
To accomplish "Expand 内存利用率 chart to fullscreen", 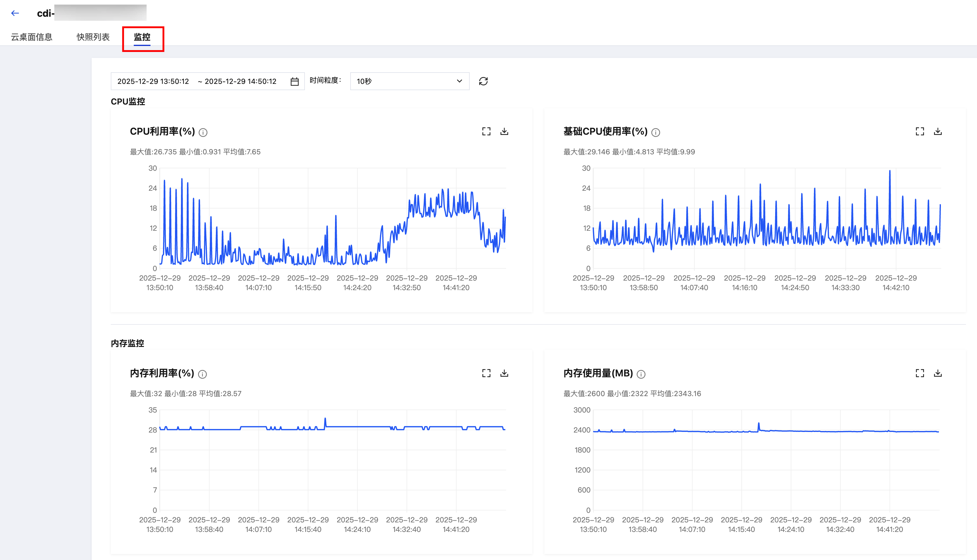I will [x=486, y=373].
